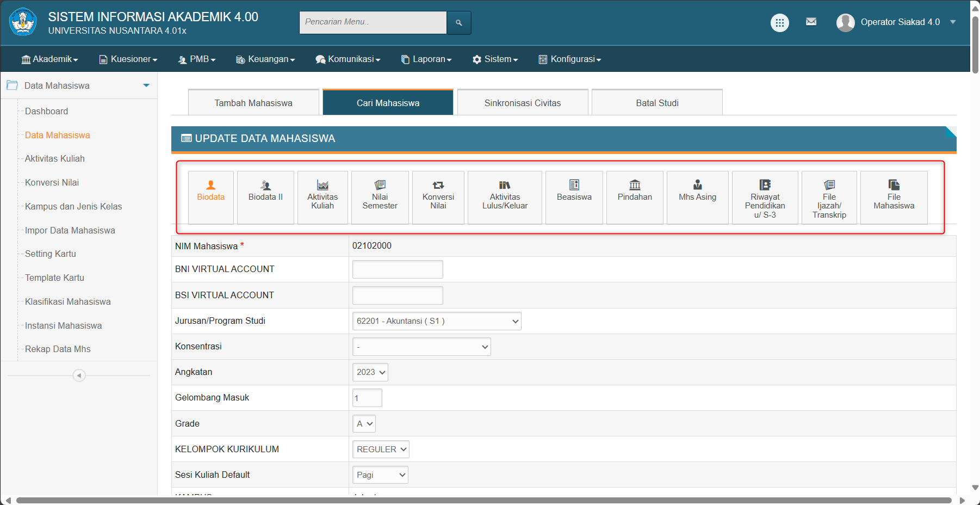
Task: Open the apps grid icon in header
Action: pyautogui.click(x=779, y=22)
